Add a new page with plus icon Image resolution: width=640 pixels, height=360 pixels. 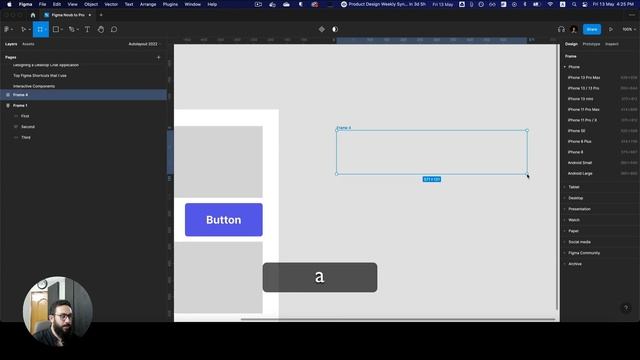[x=159, y=58]
